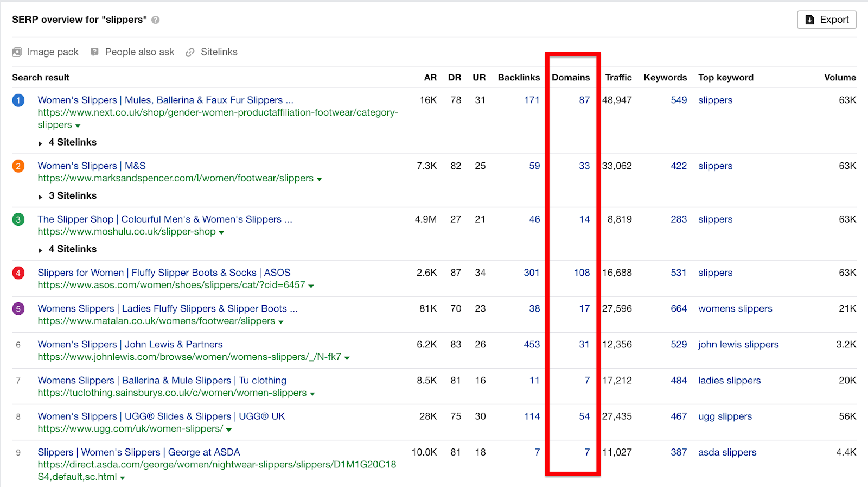Click the Export download icon
Screen dimensions: 868x487
[x=810, y=20]
